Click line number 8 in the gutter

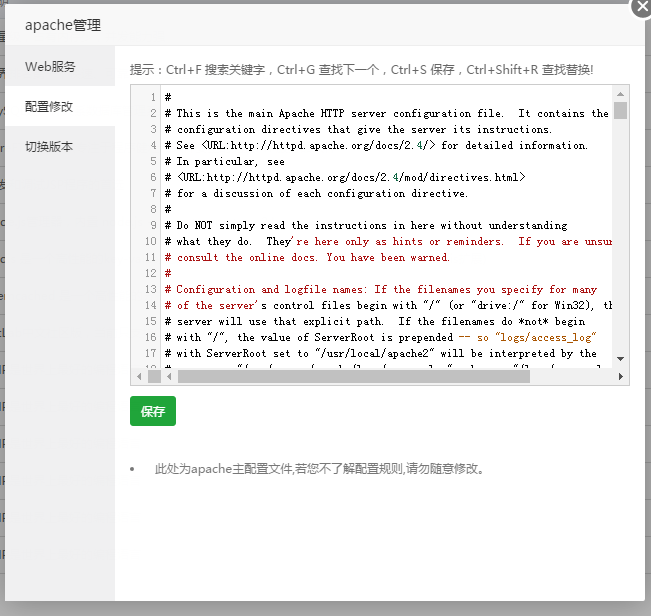[153, 209]
